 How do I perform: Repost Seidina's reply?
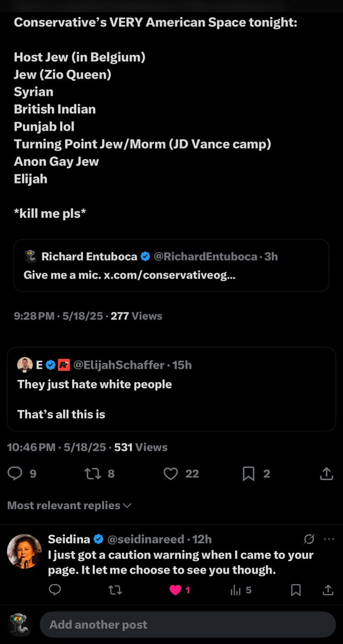pyautogui.click(x=115, y=590)
